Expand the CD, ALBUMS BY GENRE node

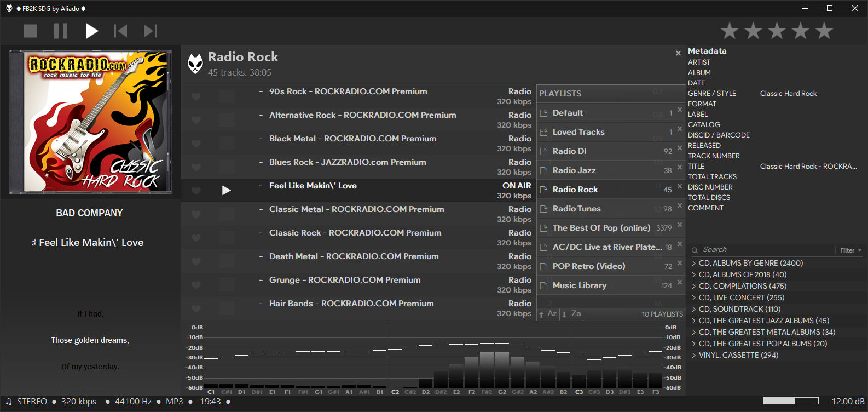pyautogui.click(x=694, y=264)
